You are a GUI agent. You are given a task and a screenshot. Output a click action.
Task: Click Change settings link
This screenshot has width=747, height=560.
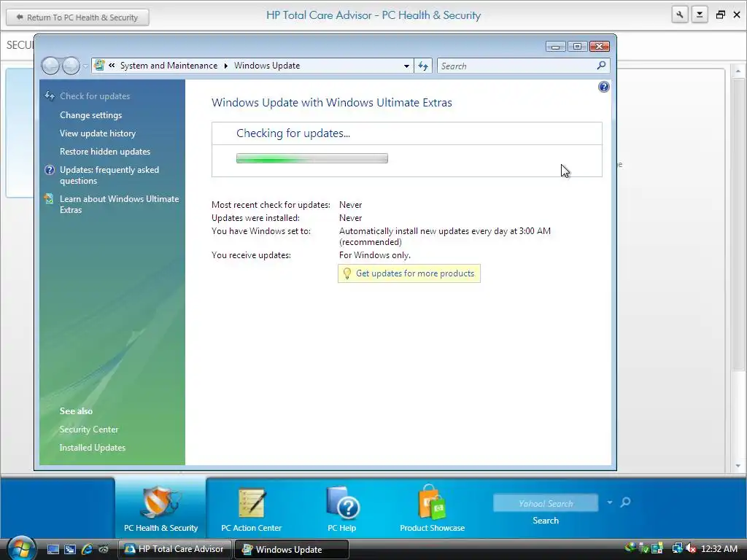(90, 115)
